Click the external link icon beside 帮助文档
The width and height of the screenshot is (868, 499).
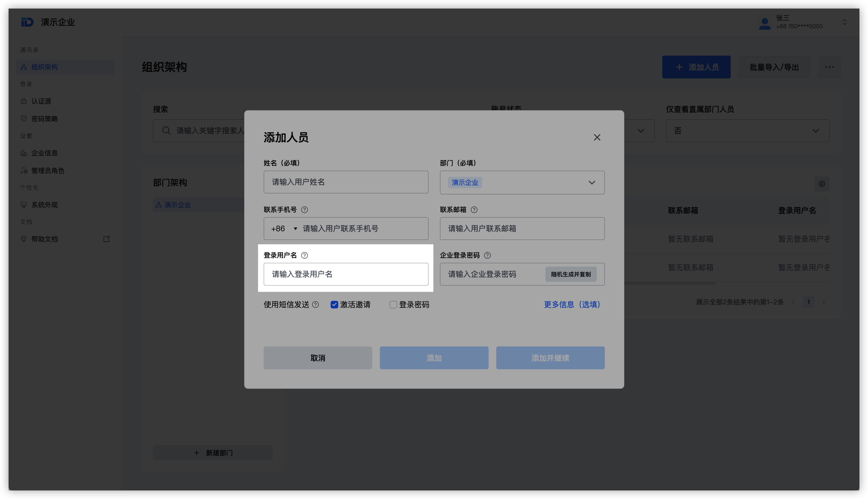click(x=106, y=239)
